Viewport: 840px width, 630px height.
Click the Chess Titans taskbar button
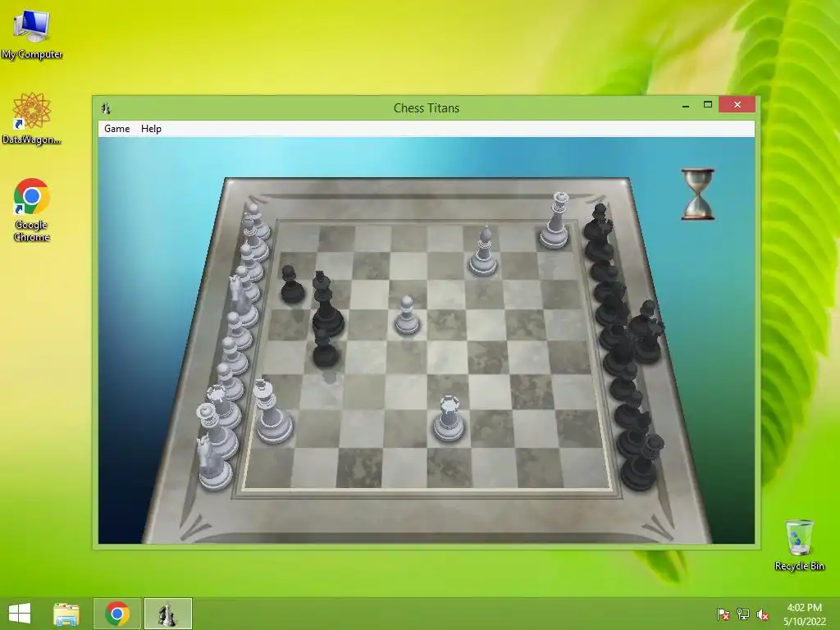click(167, 614)
